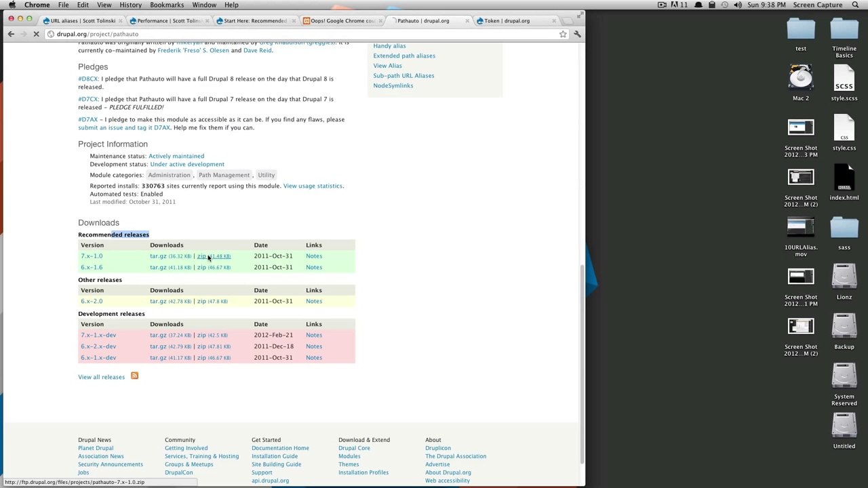Open the 6.x-1.6 version link

(x=92, y=267)
